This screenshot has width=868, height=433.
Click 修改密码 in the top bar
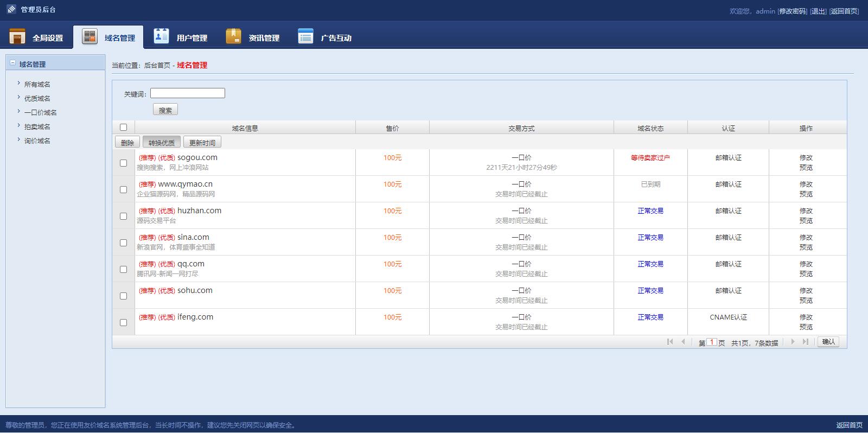click(792, 11)
